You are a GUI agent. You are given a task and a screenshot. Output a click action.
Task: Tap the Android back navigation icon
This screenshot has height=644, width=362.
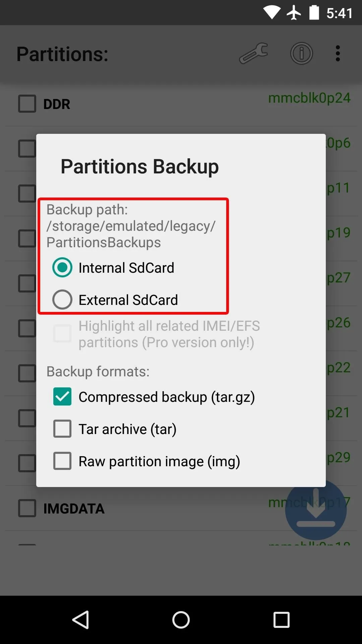81,620
